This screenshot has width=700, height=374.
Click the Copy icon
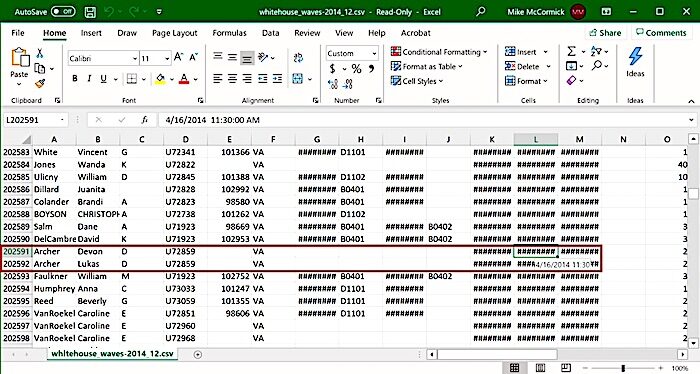(40, 68)
